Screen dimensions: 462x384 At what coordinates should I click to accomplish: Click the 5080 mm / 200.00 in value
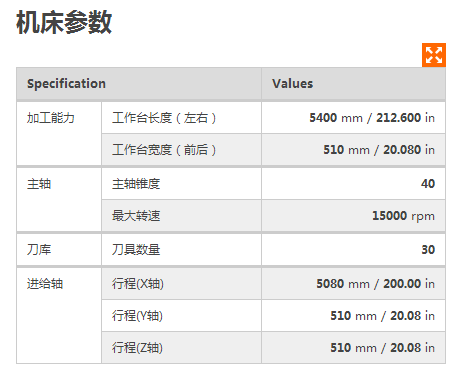[376, 284]
